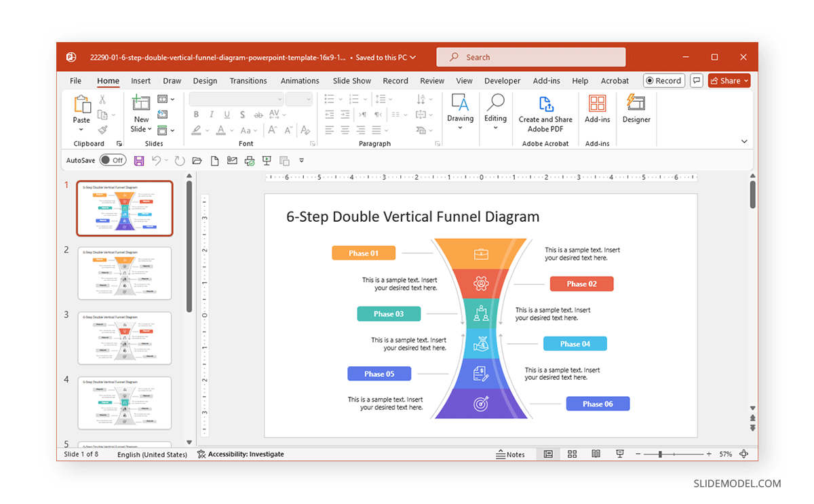Open the font name combo box

coord(235,99)
